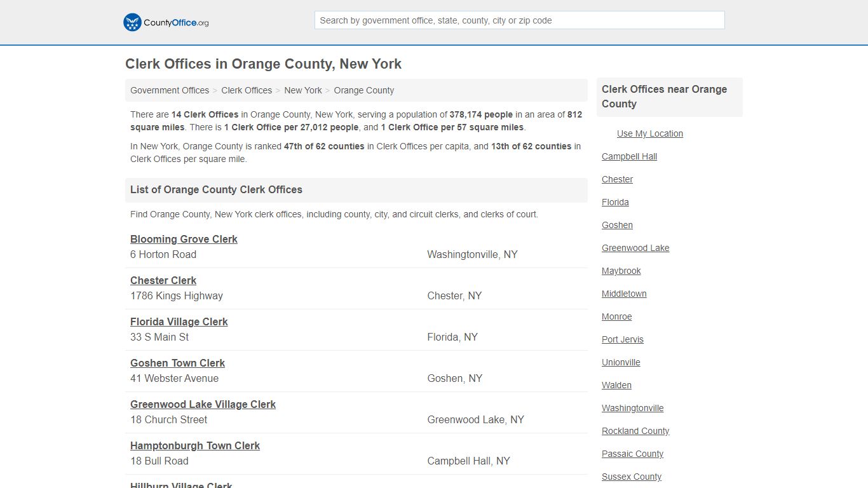Screen dimensions: 868x488
Task: Open Orange County breadcrumb link
Action: pos(364,90)
